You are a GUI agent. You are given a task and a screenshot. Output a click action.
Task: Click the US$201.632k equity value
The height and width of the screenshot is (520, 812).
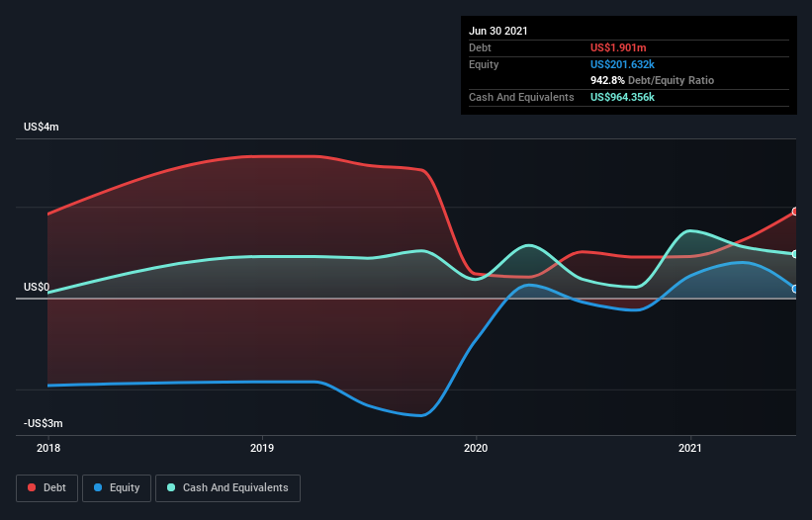point(622,64)
